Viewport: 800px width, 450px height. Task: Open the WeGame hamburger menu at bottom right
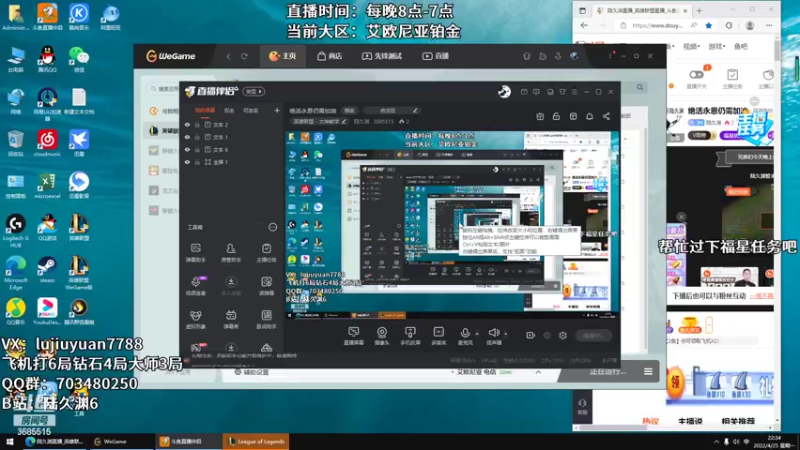pos(648,371)
